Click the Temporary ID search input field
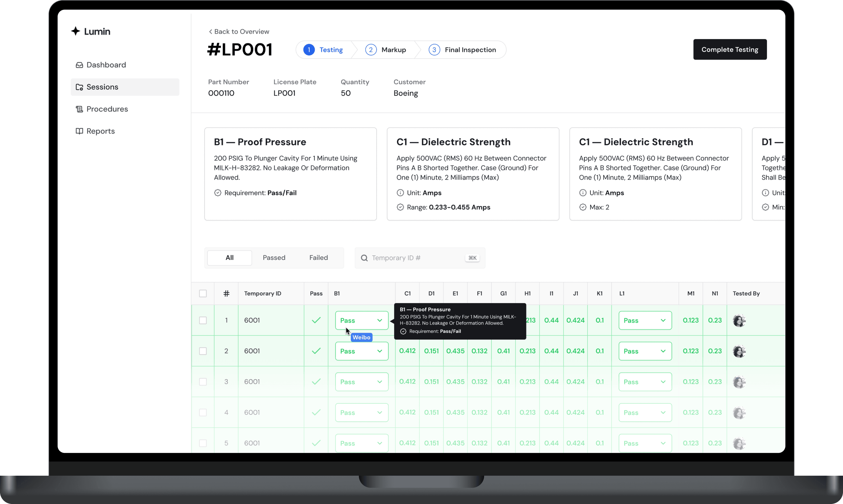Viewport: 843px width, 504px height. click(418, 257)
